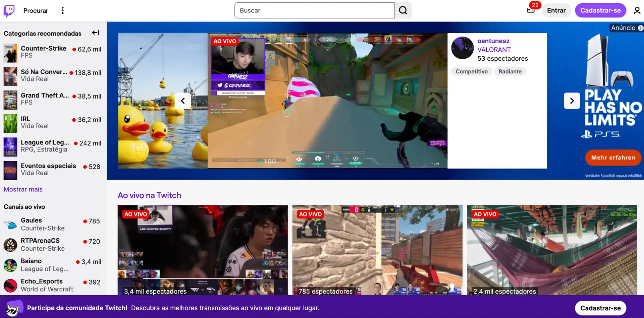Open the 3,4 mil espectadores stream thumbnail
The width and height of the screenshot is (644, 318).
[203, 250]
